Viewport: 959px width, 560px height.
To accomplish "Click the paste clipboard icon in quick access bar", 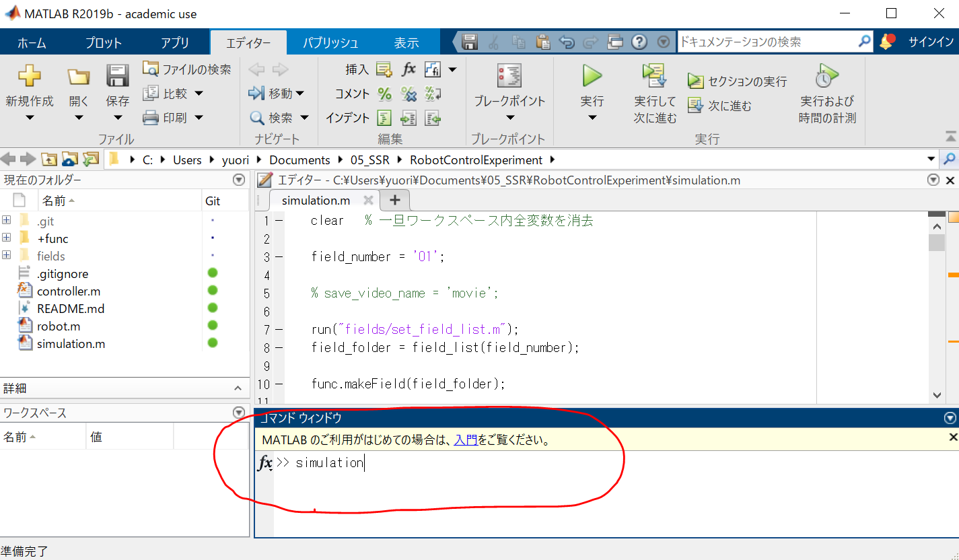I will tap(542, 42).
